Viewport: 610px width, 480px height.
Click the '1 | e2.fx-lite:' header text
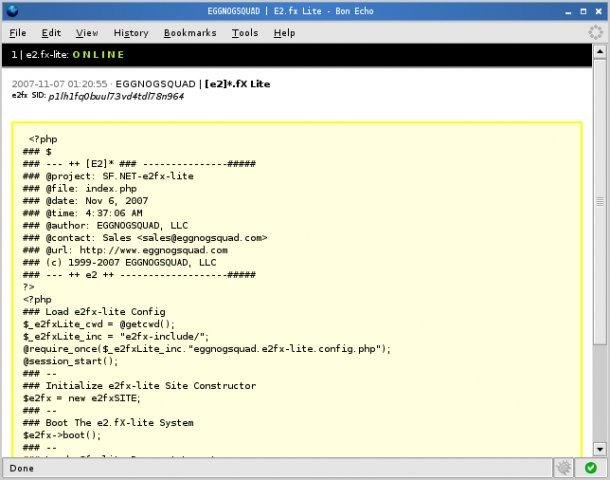tap(40, 54)
